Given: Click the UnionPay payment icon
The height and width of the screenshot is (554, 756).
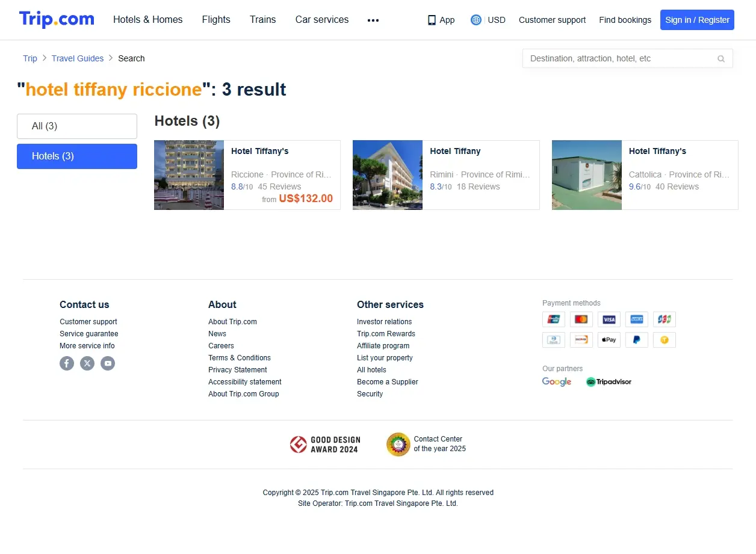Looking at the screenshot, I should pos(554,319).
